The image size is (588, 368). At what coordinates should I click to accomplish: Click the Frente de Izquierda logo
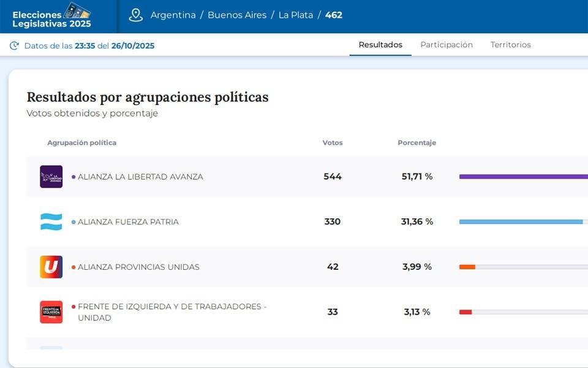tap(51, 312)
